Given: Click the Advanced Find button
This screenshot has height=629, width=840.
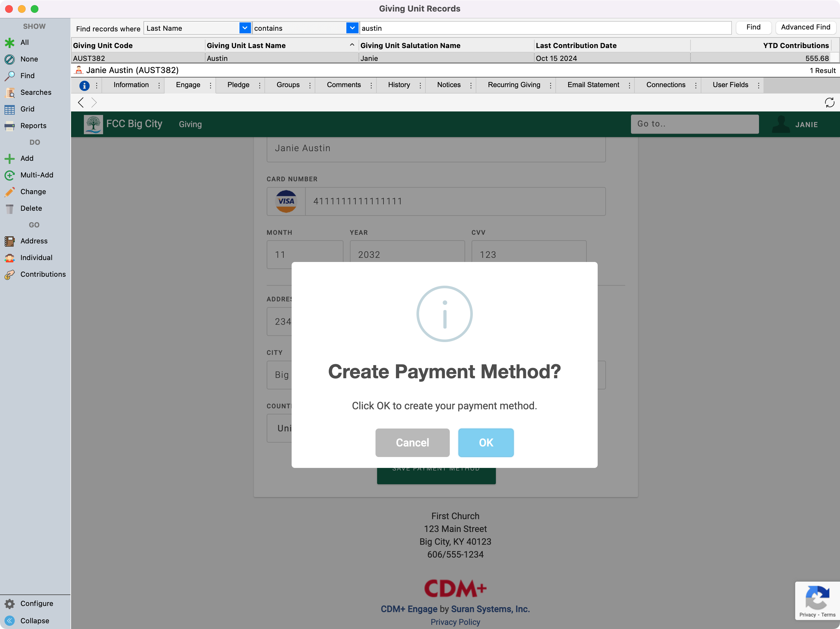Looking at the screenshot, I should point(805,27).
